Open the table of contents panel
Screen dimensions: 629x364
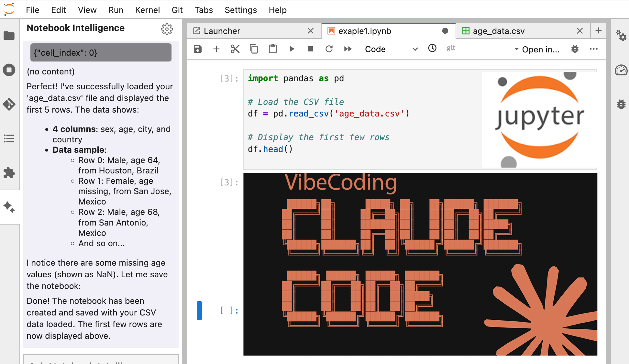pyautogui.click(x=9, y=139)
